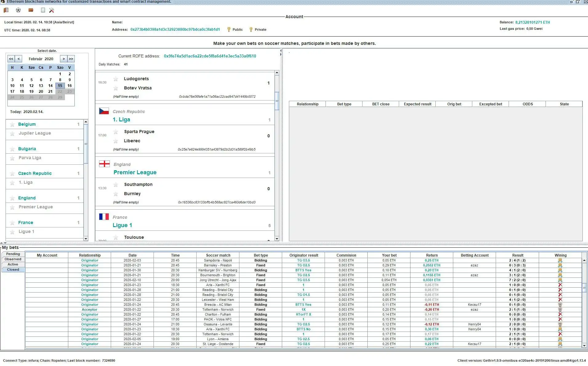Go to next year in calendar

coord(71,59)
